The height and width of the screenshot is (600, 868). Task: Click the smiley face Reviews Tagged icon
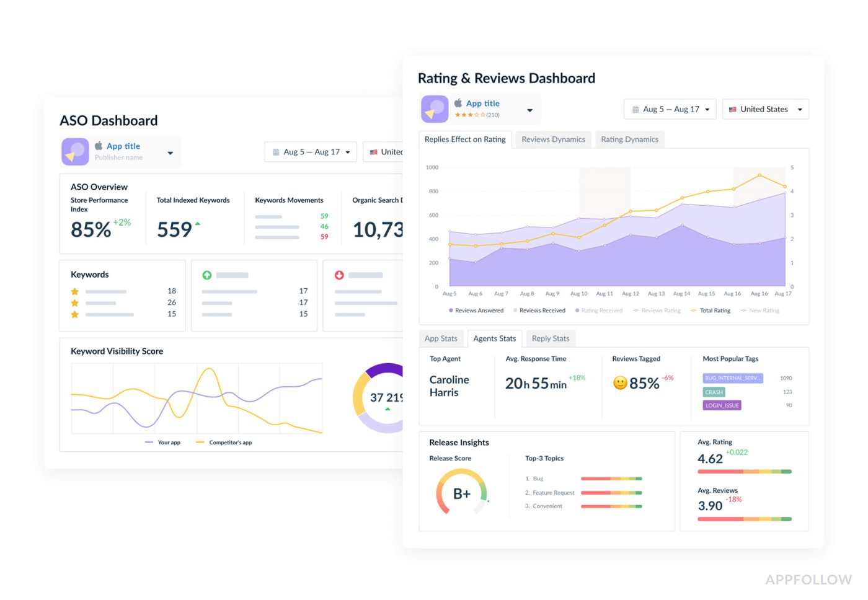(x=619, y=383)
